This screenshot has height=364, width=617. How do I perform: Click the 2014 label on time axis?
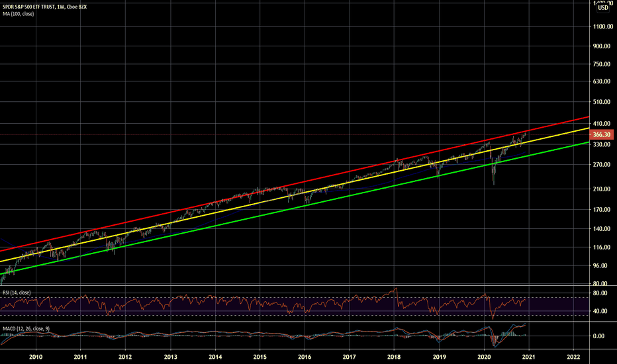[215, 357]
